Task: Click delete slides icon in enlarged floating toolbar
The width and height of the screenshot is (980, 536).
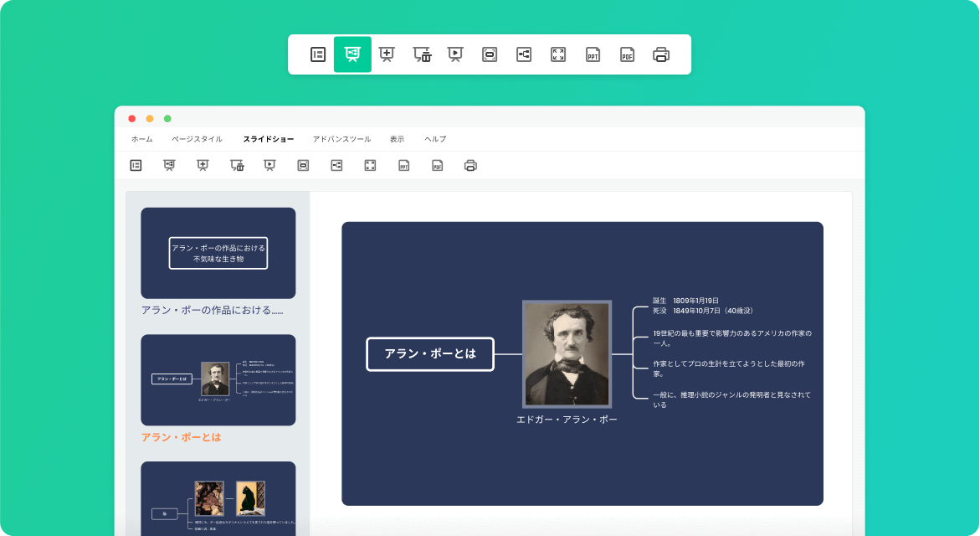Action: pos(422,54)
